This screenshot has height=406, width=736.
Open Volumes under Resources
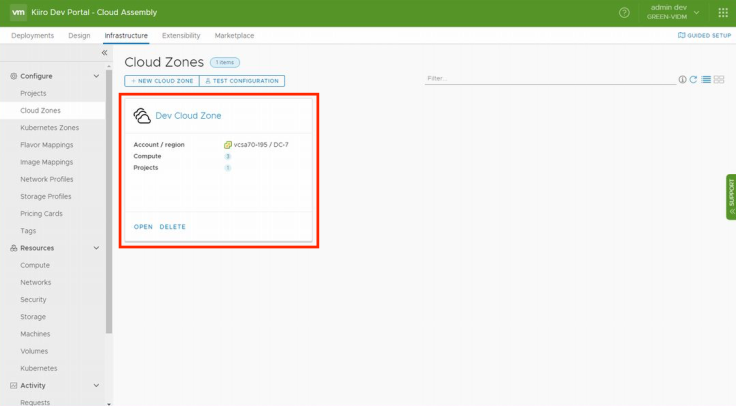[34, 351]
